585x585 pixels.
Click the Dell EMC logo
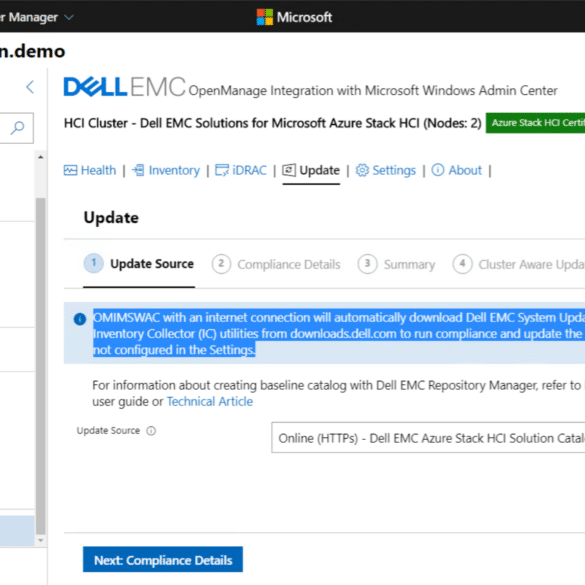[x=124, y=87]
